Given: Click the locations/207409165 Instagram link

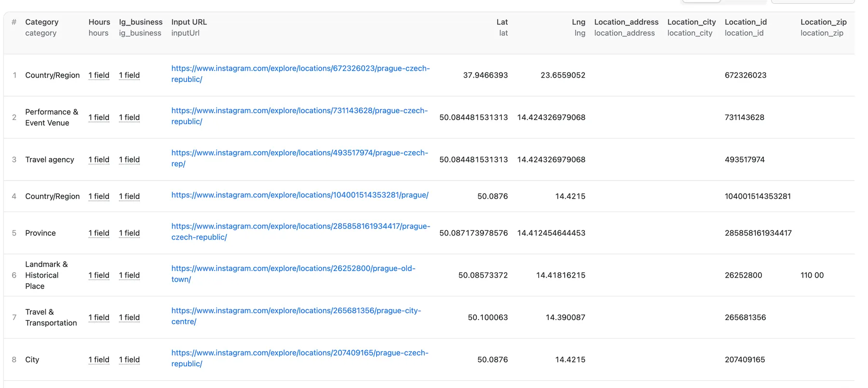Looking at the screenshot, I should click(299, 353).
